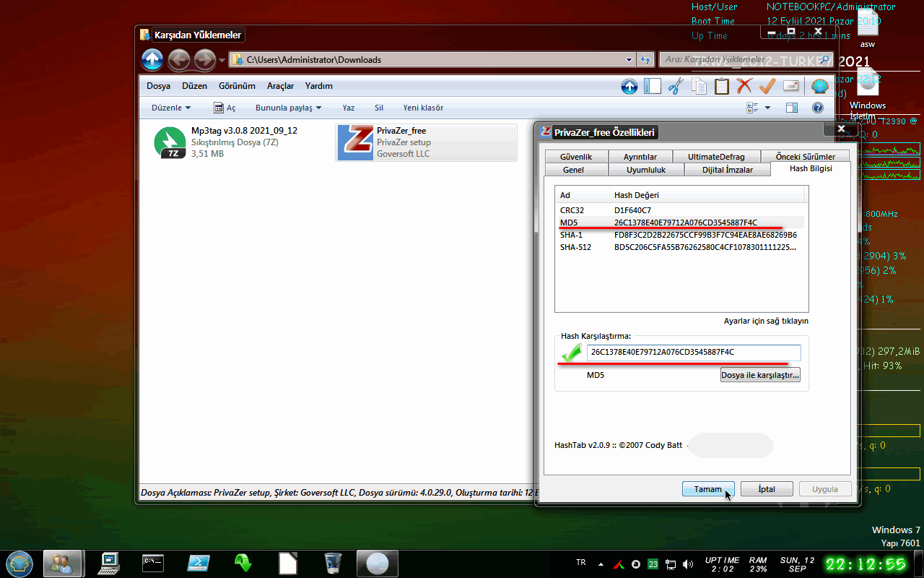Click the orange checkmark properties icon

click(x=767, y=87)
